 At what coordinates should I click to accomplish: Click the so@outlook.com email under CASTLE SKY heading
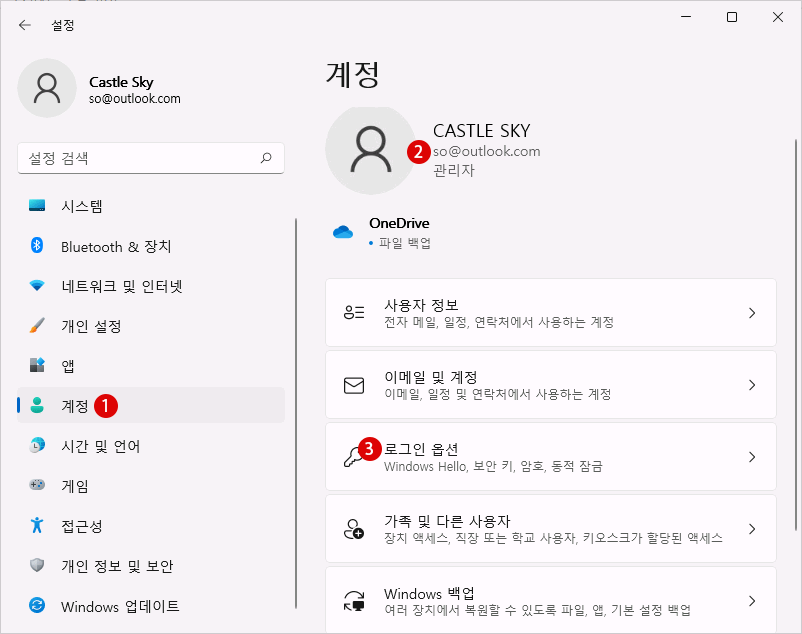coord(486,151)
